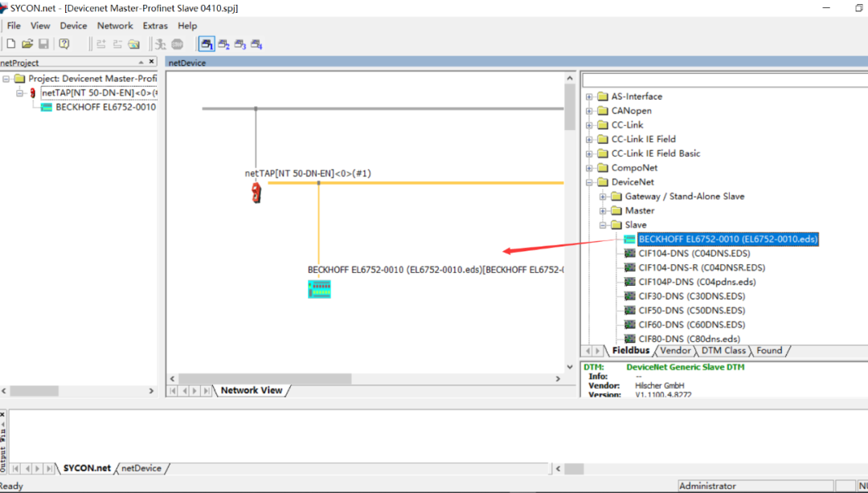This screenshot has width=868, height=493.
Task: Switch to the Vendor tab
Action: coord(675,350)
